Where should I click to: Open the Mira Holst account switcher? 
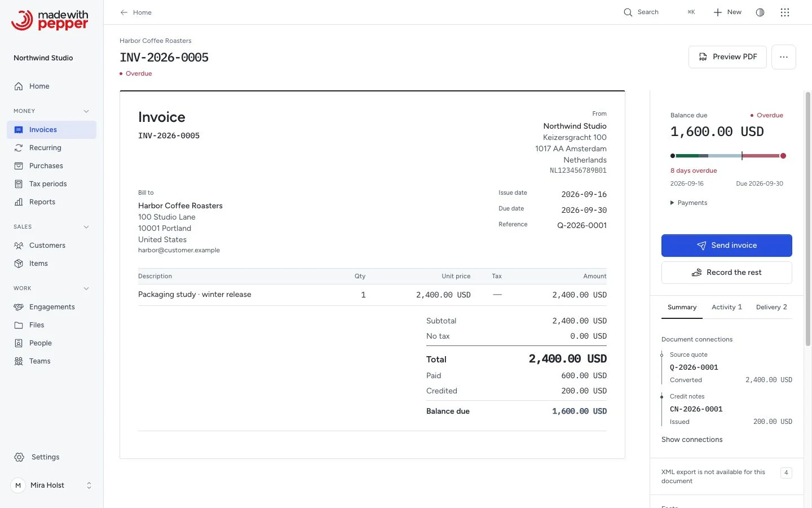[x=51, y=485]
